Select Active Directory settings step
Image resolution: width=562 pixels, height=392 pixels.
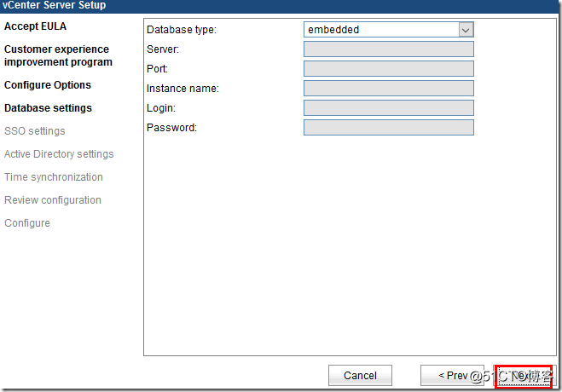(59, 154)
